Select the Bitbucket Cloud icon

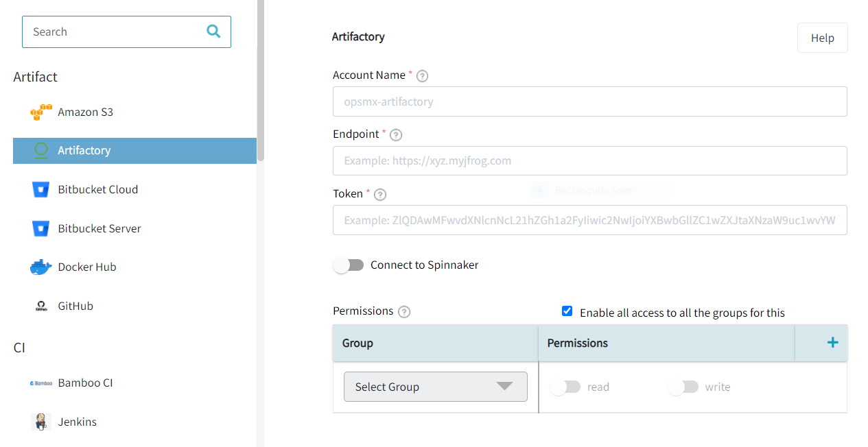(x=41, y=189)
